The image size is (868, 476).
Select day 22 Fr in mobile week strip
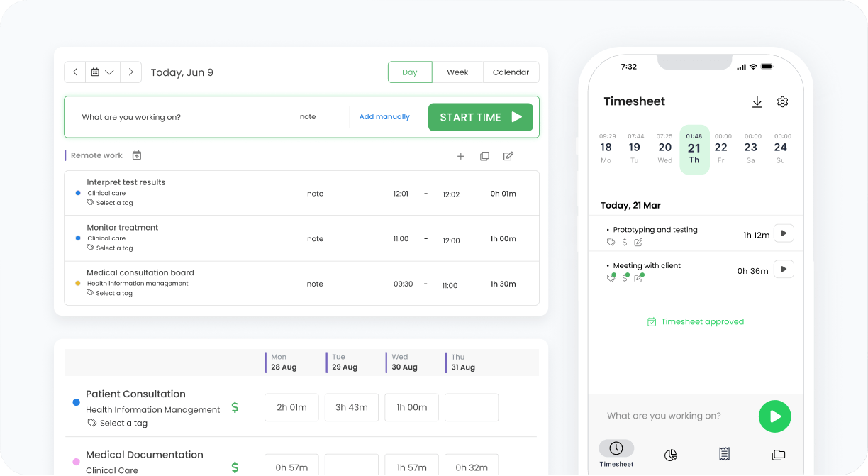(x=721, y=149)
